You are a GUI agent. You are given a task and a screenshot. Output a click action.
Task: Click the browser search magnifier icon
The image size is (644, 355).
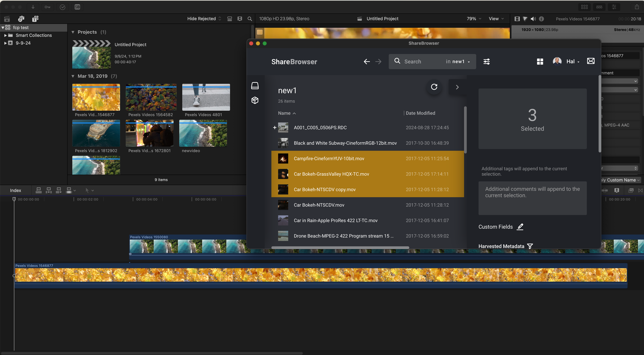point(250,19)
